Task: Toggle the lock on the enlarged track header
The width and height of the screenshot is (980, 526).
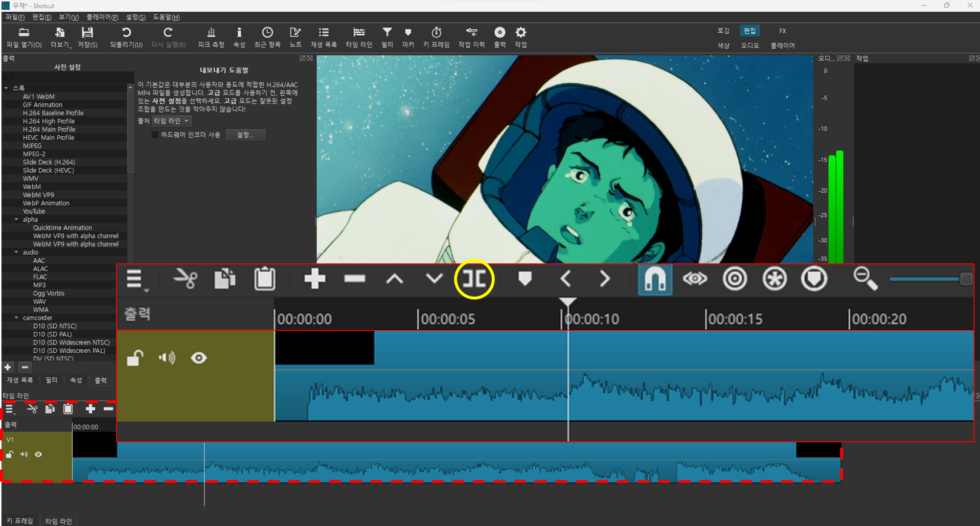Action: (135, 358)
